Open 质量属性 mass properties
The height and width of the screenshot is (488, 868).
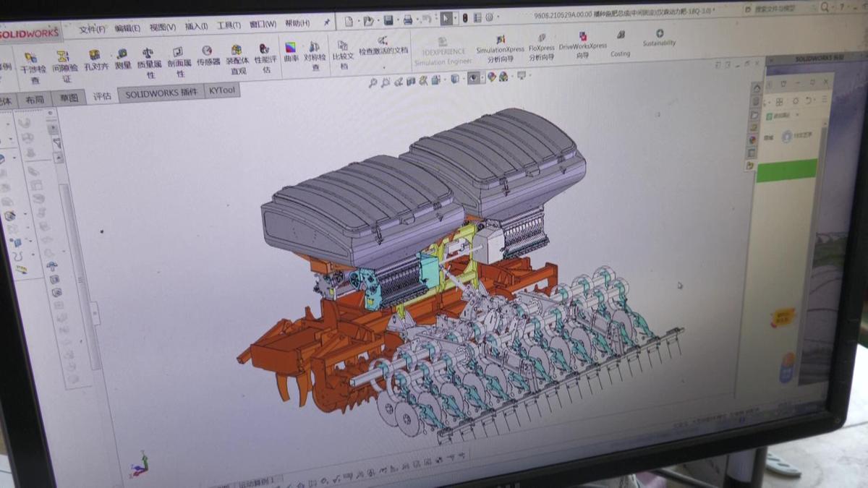(149, 62)
